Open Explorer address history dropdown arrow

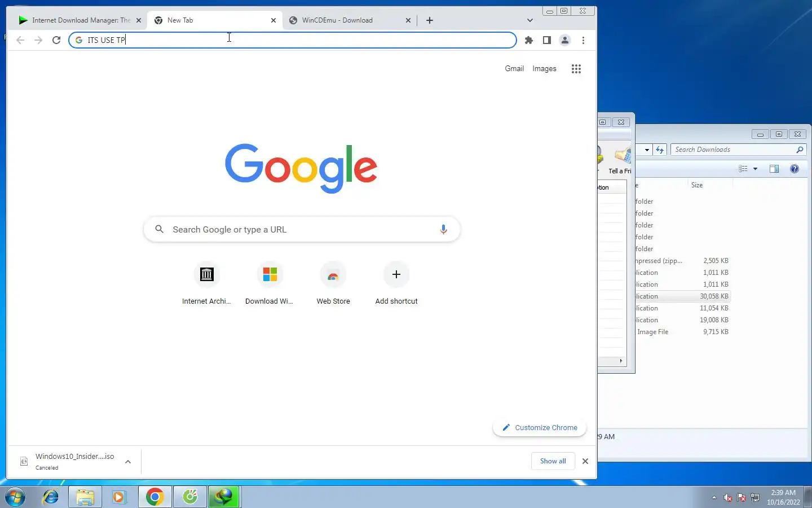[647, 150]
